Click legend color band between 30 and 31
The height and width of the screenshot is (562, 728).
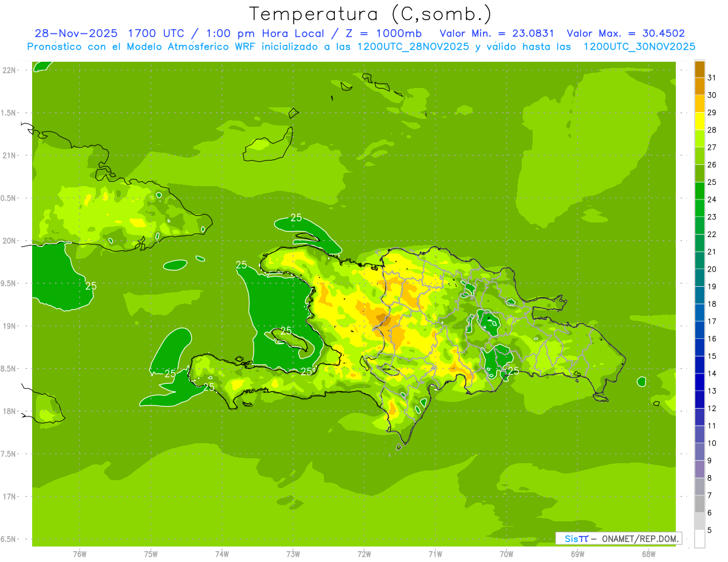coord(699,86)
